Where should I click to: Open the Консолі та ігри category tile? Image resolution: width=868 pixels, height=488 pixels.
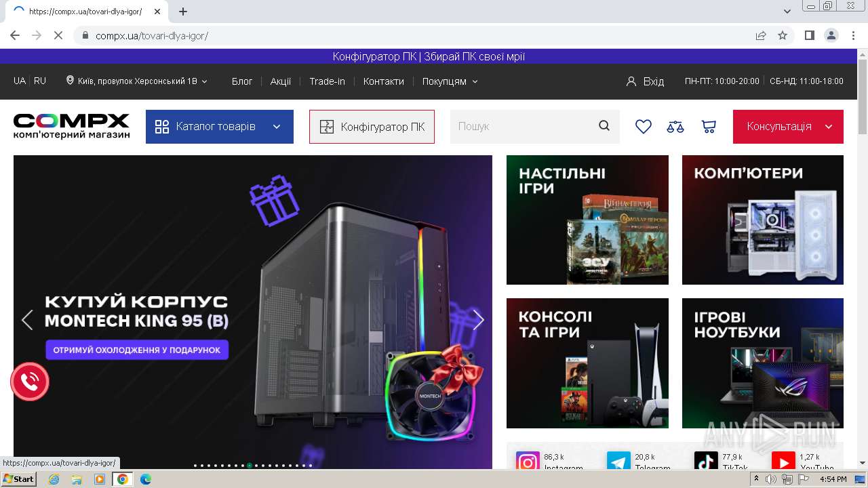tap(587, 363)
